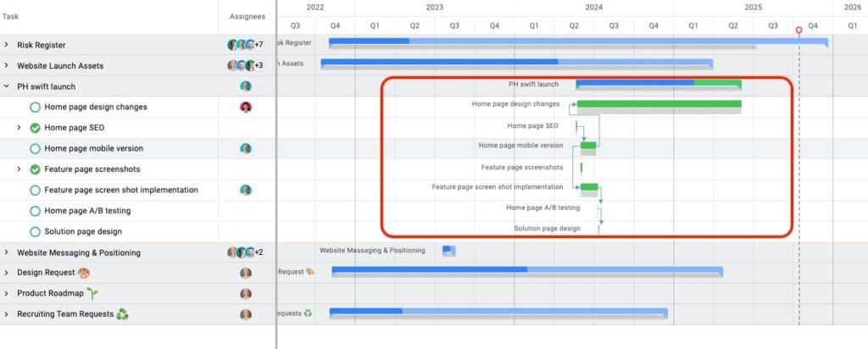Click the today marker on timeline header
This screenshot has width=868, height=349.
(x=798, y=30)
